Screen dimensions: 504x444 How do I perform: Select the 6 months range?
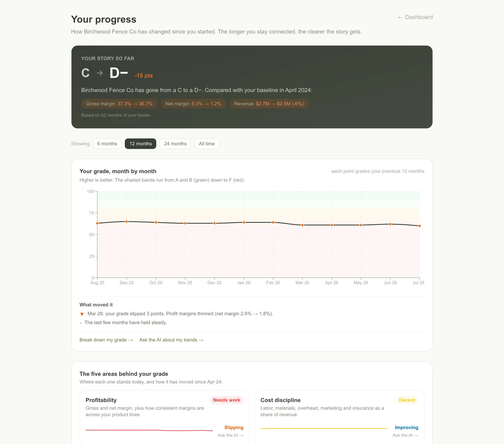[x=107, y=144]
